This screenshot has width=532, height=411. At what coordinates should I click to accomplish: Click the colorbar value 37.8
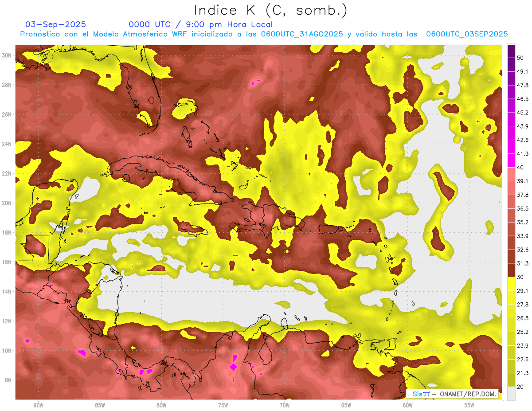tap(522, 195)
